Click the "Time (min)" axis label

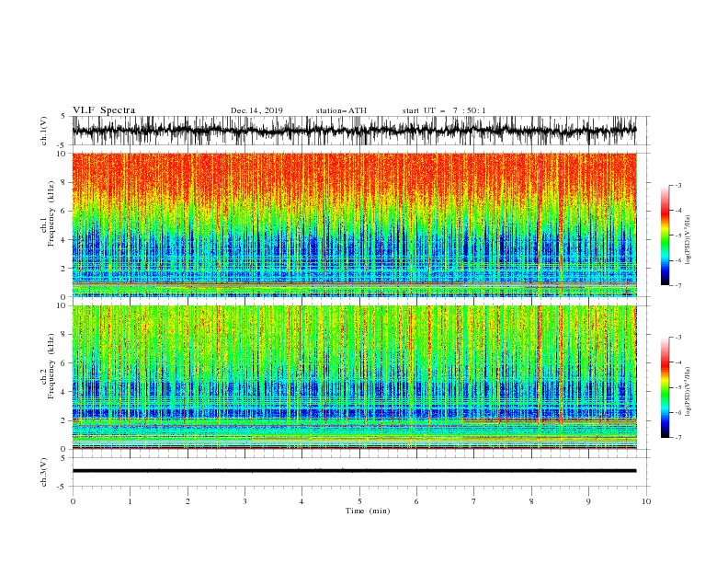tap(368, 511)
